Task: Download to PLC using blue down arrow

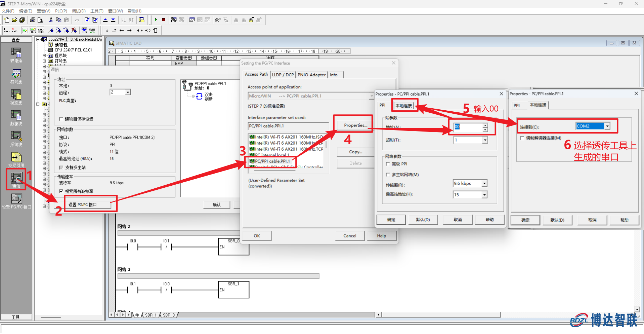Action: [113, 20]
